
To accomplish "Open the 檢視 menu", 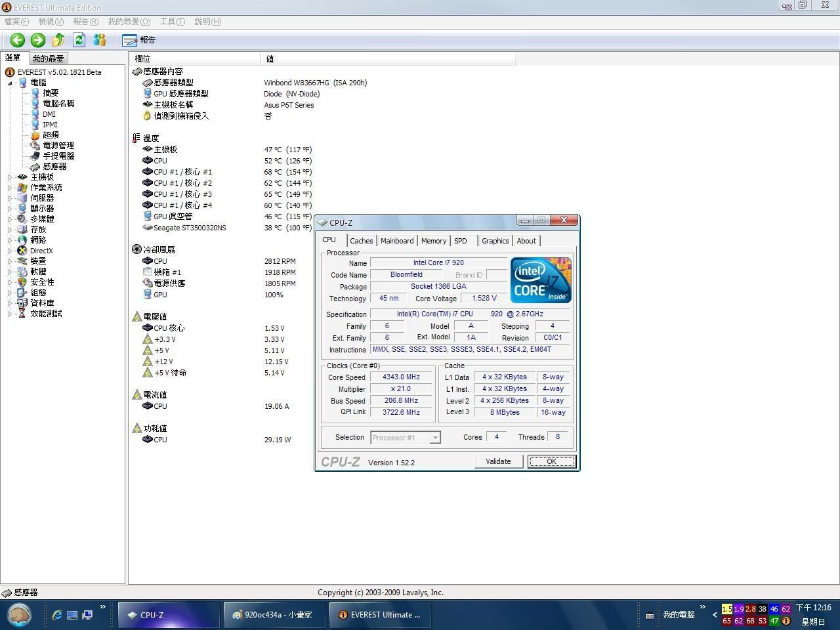I will tap(51, 22).
